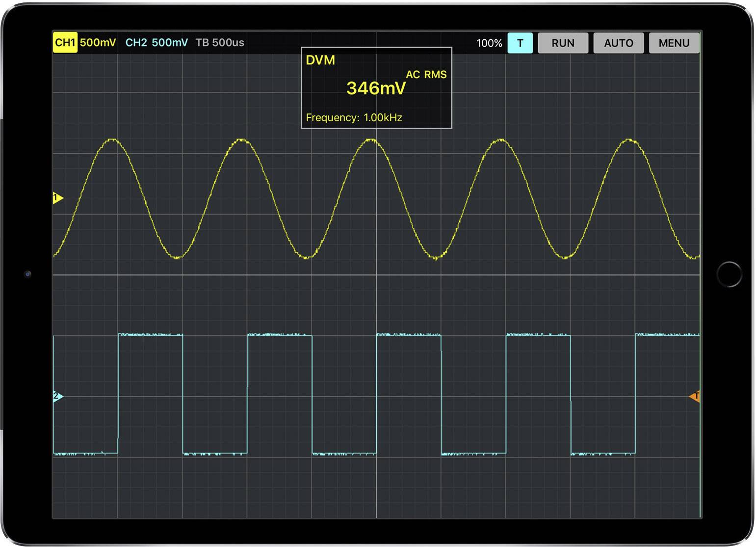Toggle CH1 highlighted channel selection
Viewport: 756px width, 547px height.
coord(64,43)
